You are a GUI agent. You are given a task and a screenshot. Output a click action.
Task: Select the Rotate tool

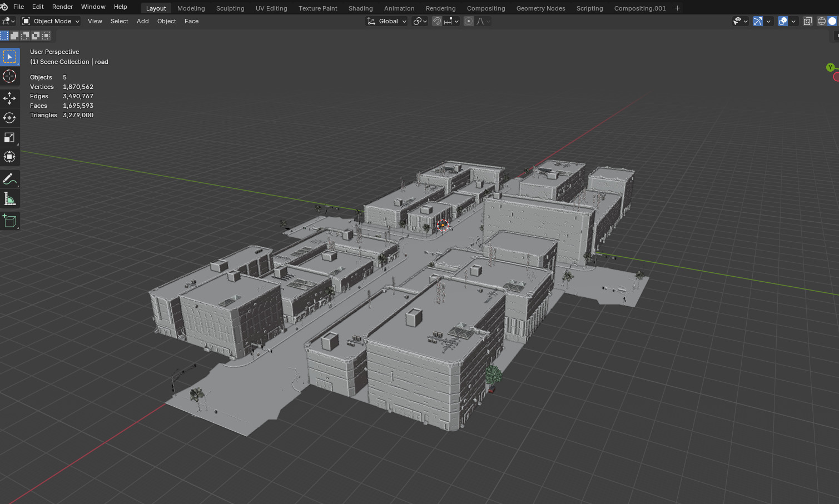coord(9,118)
